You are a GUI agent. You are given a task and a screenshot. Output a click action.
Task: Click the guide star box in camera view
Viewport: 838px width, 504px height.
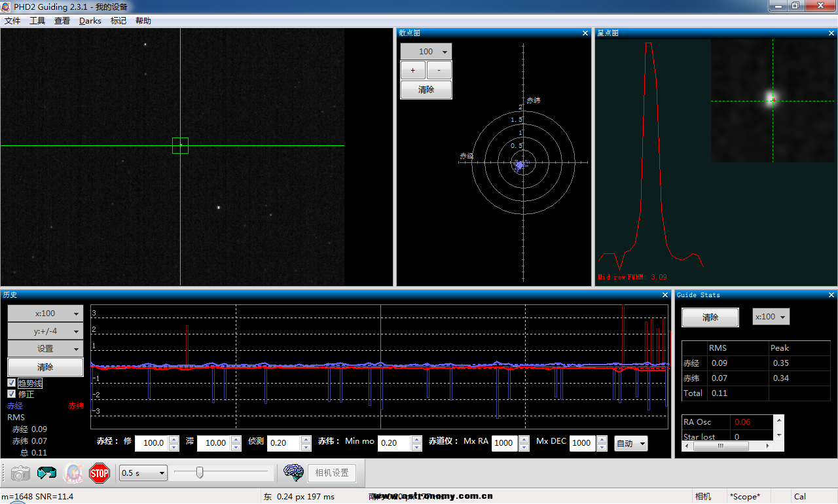(180, 145)
